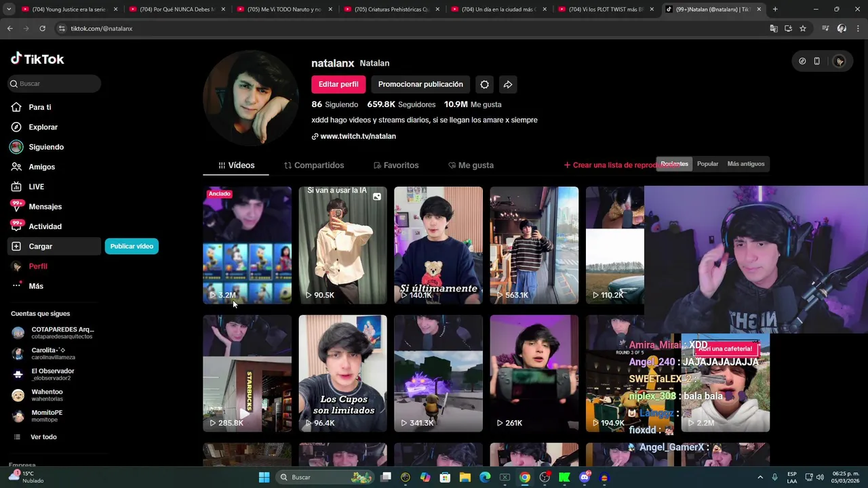Click into the TikTok Buscar search field

point(54,83)
